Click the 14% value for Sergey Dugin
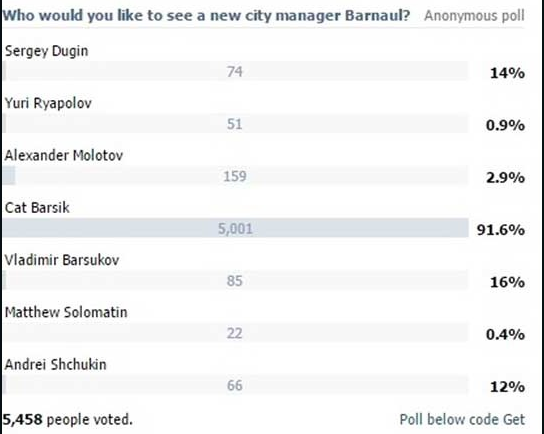544x434 pixels. coord(507,73)
